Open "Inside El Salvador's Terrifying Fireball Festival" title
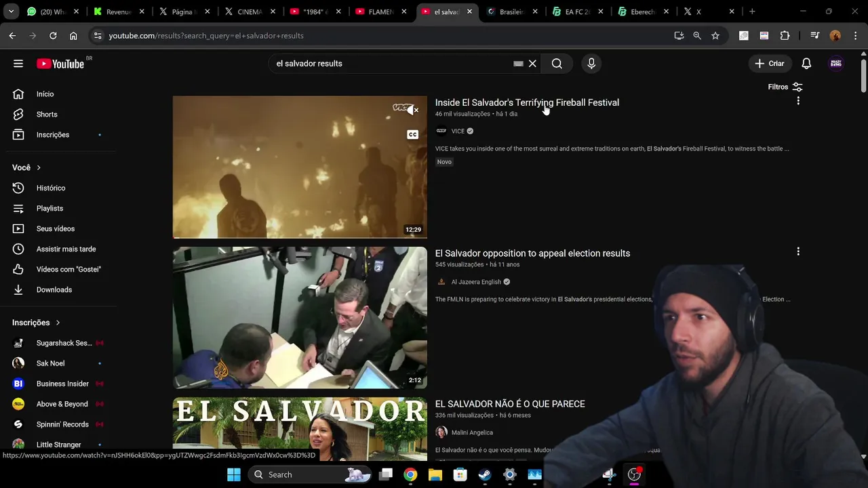868x488 pixels. point(527,102)
